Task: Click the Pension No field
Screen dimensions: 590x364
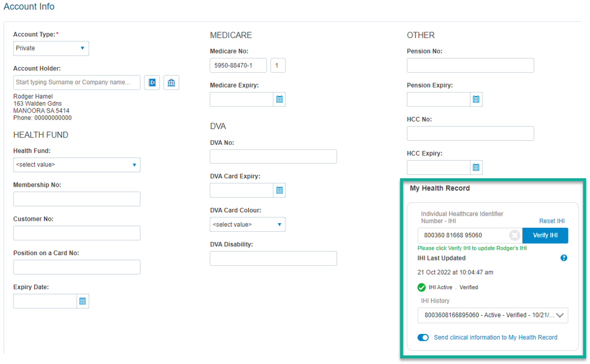Action: (x=470, y=65)
